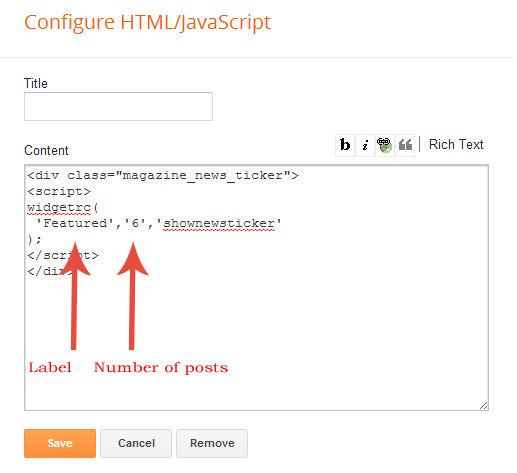Click the line with magazine_news_ticker div

163,175
